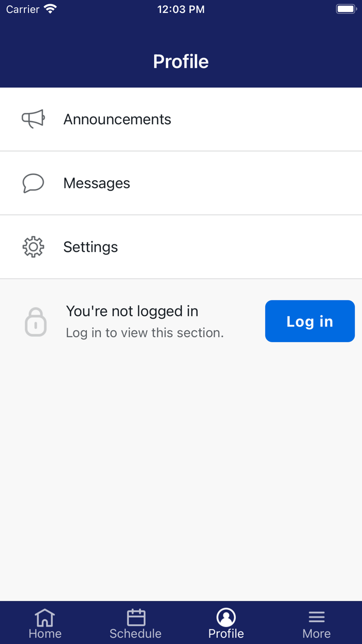
Task: Tap the battery icon in status bar
Action: [x=346, y=9]
